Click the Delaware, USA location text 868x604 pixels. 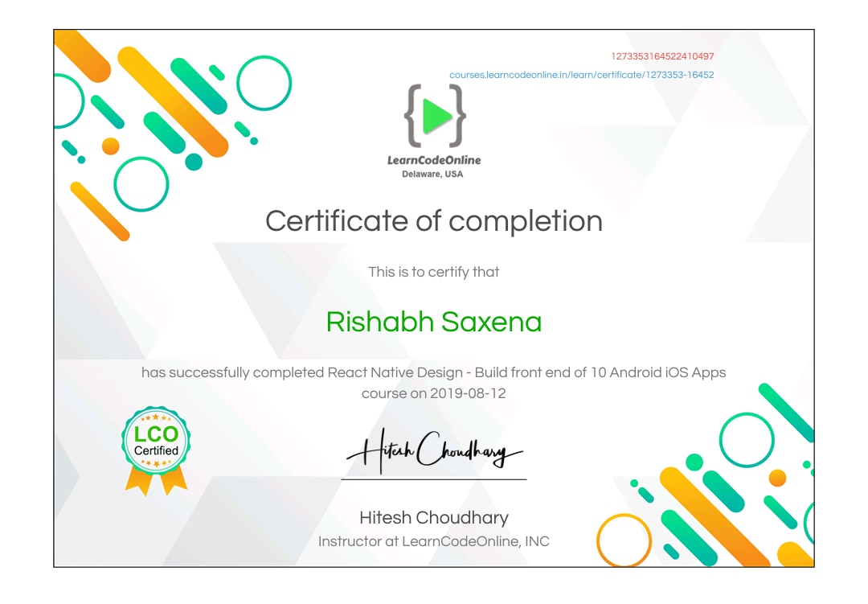434,174
